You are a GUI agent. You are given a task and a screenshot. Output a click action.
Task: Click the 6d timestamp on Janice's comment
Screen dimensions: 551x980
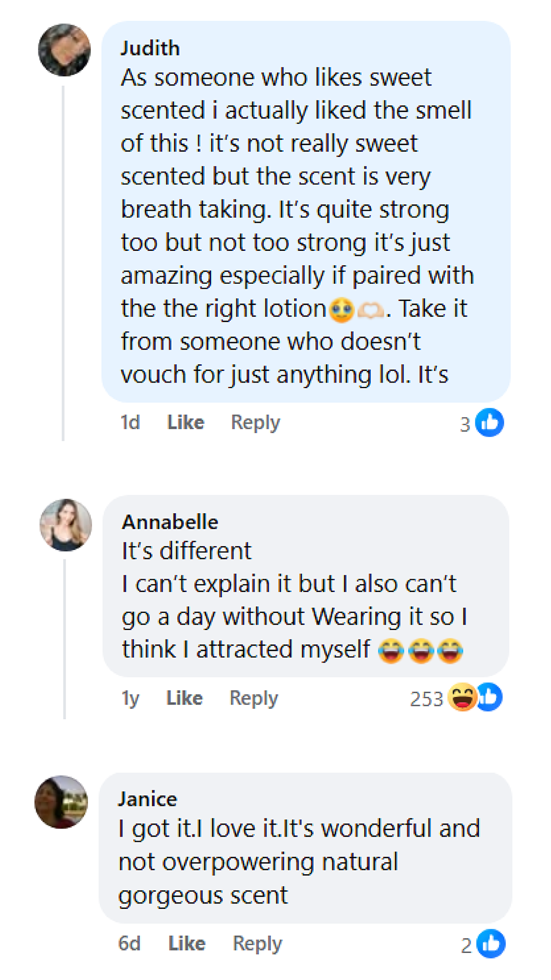129,944
